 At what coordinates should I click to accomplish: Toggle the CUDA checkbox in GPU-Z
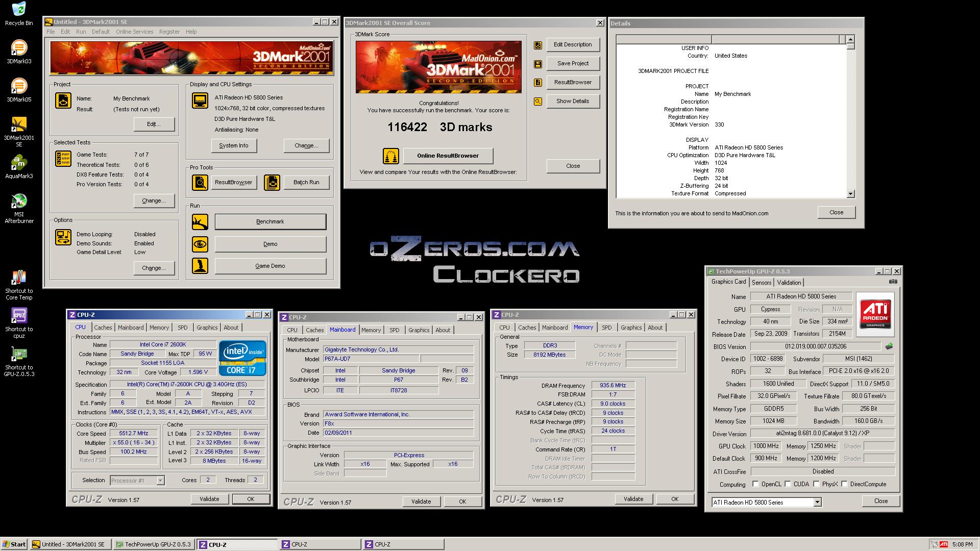pos(788,484)
